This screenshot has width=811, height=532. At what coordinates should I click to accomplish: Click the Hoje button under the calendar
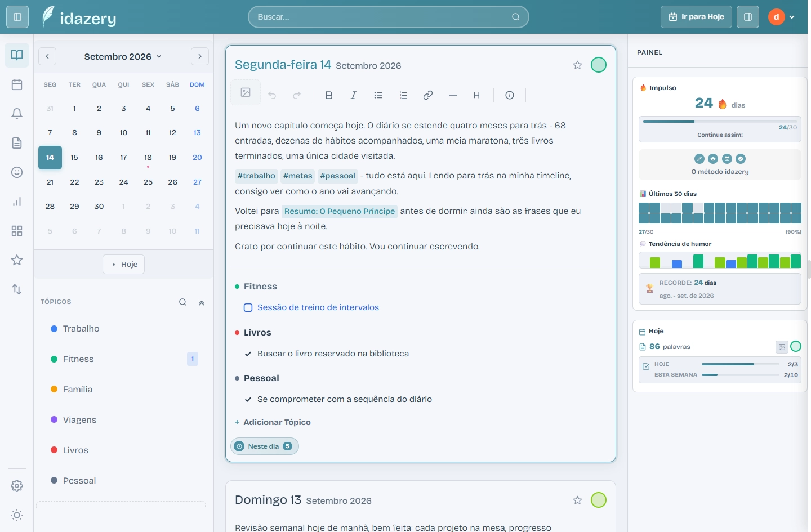[x=124, y=264]
